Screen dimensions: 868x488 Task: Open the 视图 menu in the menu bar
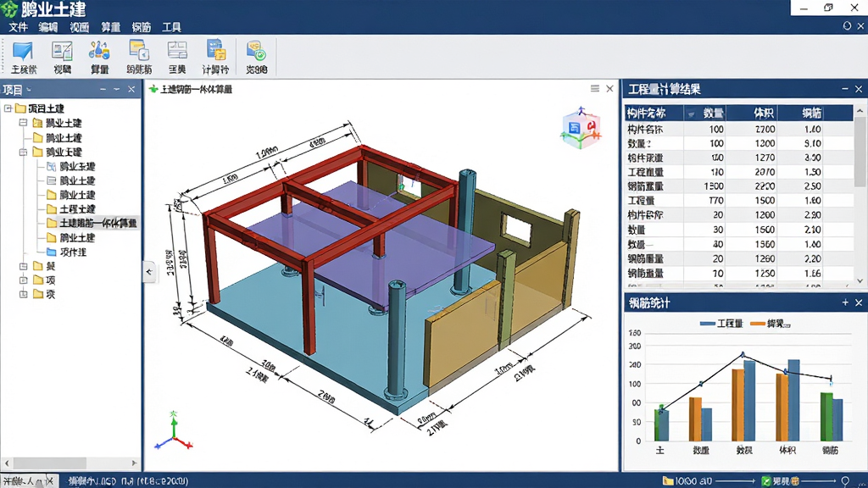(x=79, y=27)
